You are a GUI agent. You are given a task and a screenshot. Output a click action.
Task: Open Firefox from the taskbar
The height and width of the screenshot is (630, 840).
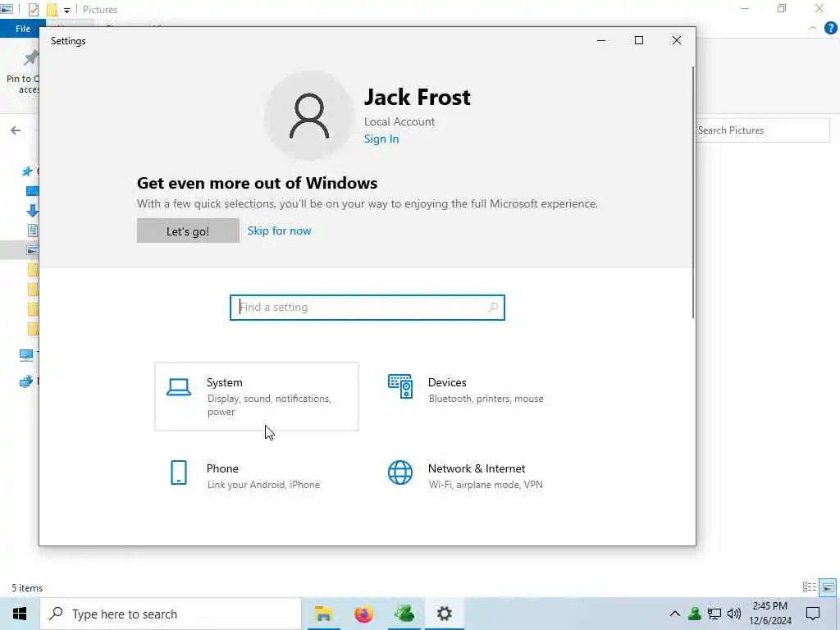pos(363,614)
